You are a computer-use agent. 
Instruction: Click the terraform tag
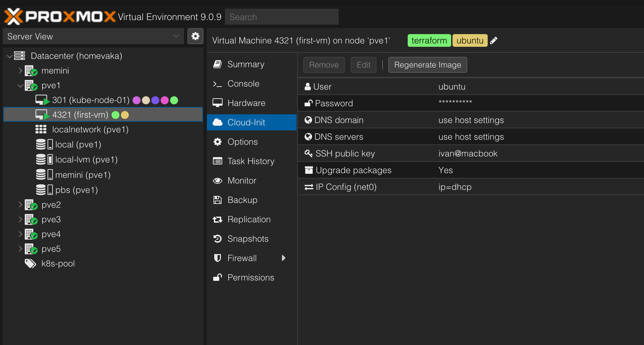[429, 40]
